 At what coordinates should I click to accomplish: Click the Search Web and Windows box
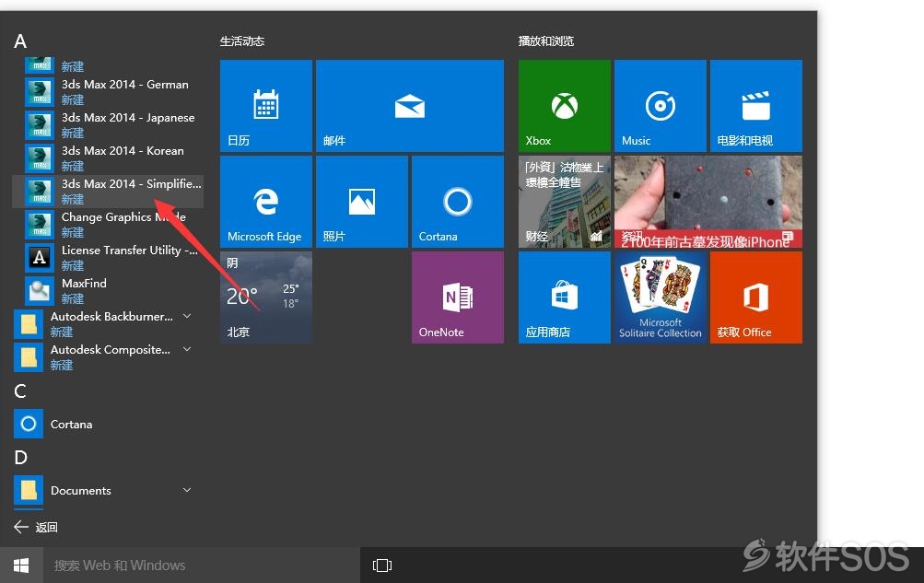tap(202, 566)
